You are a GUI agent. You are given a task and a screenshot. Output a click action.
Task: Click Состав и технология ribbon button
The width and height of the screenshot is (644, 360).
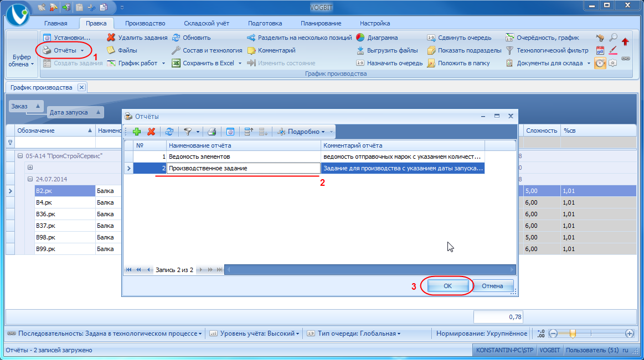coord(207,50)
